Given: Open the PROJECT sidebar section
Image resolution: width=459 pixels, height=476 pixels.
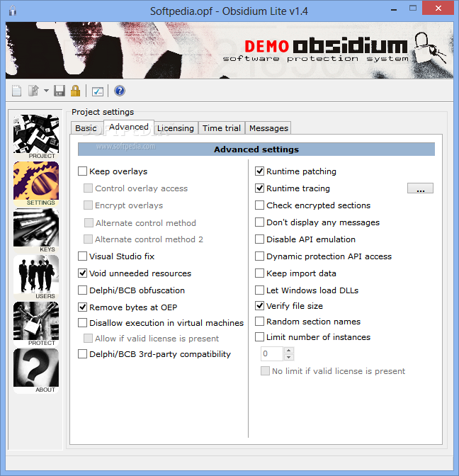Looking at the screenshot, I should pyautogui.click(x=36, y=137).
